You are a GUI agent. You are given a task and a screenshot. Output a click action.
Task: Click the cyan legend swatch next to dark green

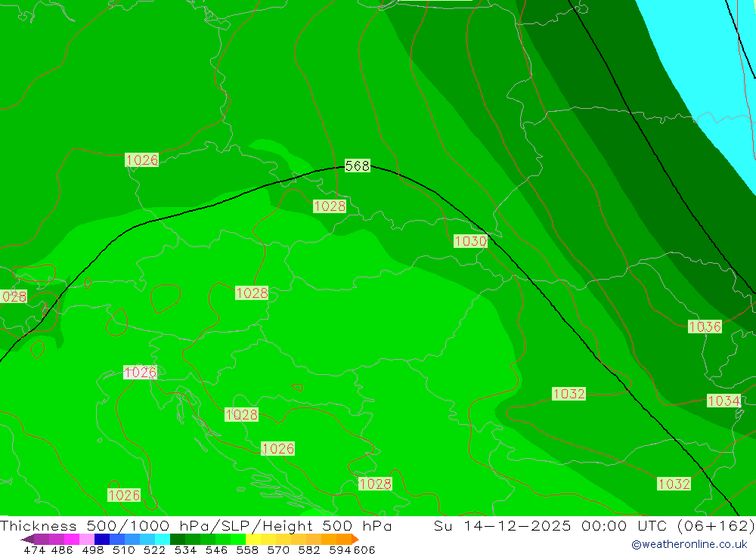click(163, 539)
